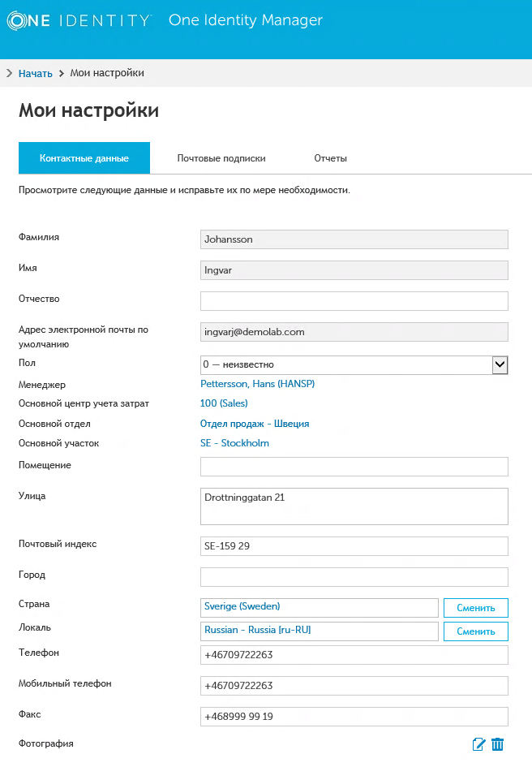Click Сменить button next to locale
Viewport: 532px width, 767px height.
(x=475, y=631)
